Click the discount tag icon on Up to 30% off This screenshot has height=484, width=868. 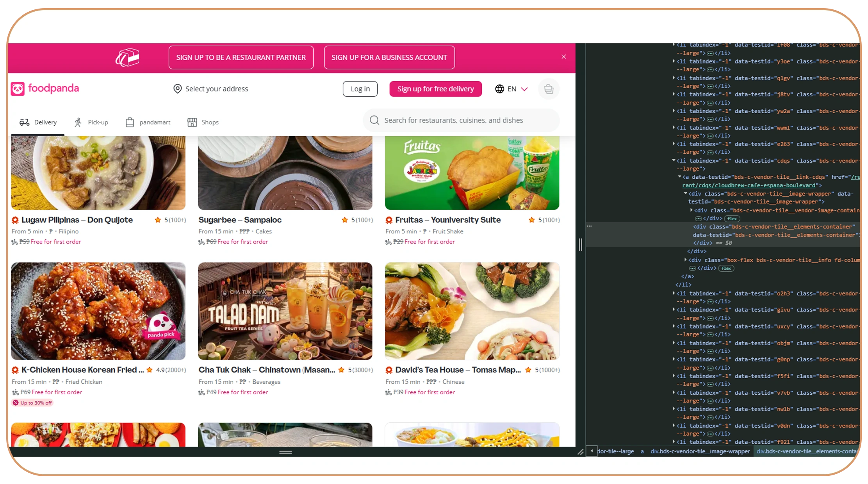pyautogui.click(x=16, y=403)
